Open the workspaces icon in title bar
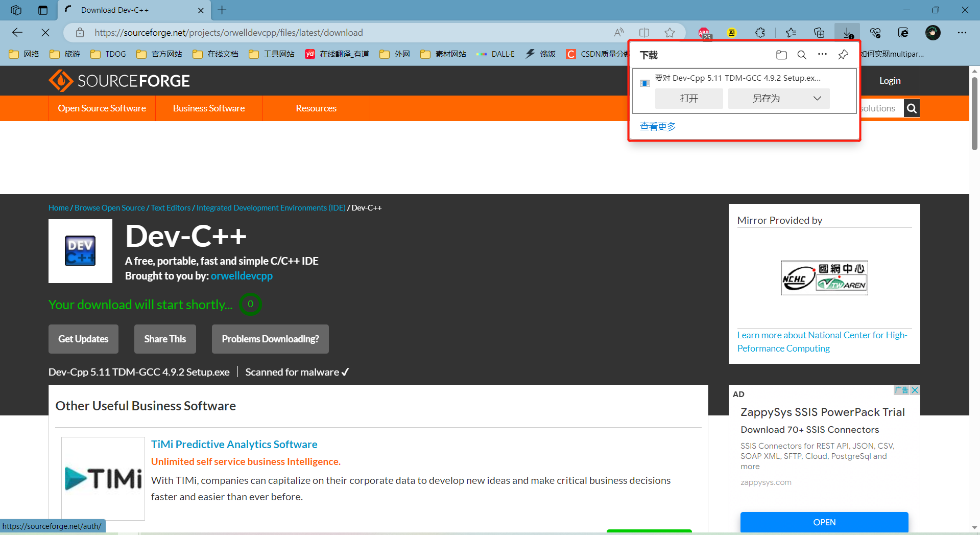Screen dimensions: 980x535 coord(16,10)
